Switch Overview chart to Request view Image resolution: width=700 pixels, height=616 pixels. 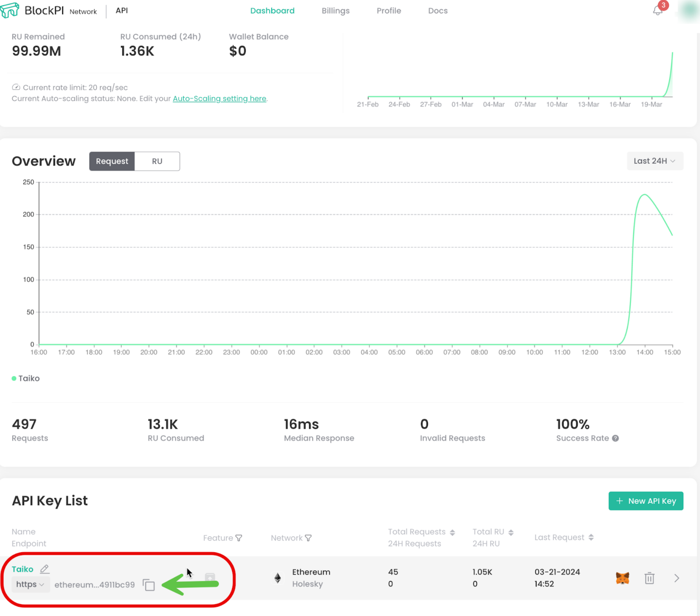tap(112, 161)
